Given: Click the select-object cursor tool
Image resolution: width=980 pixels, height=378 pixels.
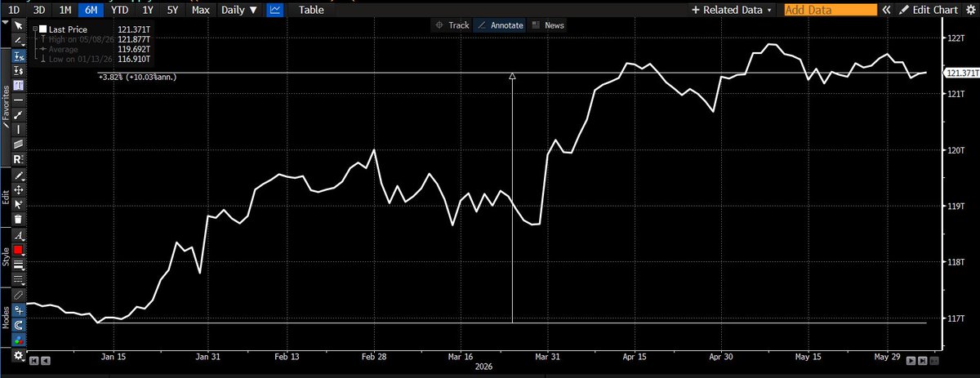Looking at the screenshot, I should coord(20,204).
